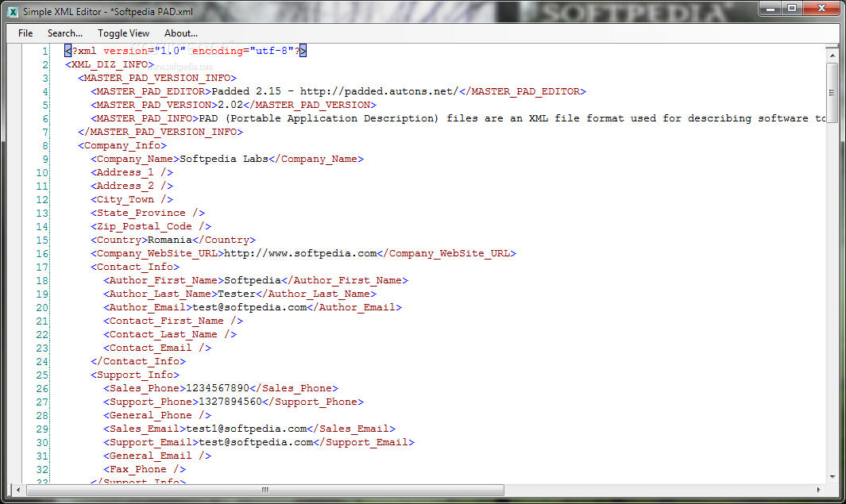Click the Zip_Postal_Code empty tag
The height and width of the screenshot is (504, 846).
tap(151, 226)
